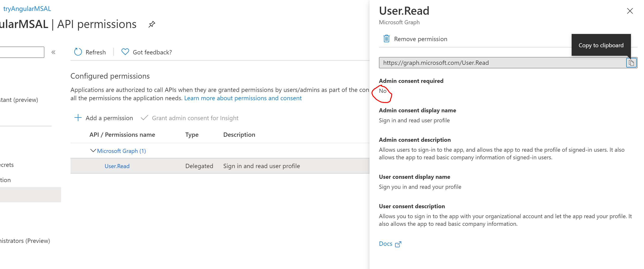Click the Got feedback heart icon
Viewport: 644px width, 269px height.
click(125, 52)
